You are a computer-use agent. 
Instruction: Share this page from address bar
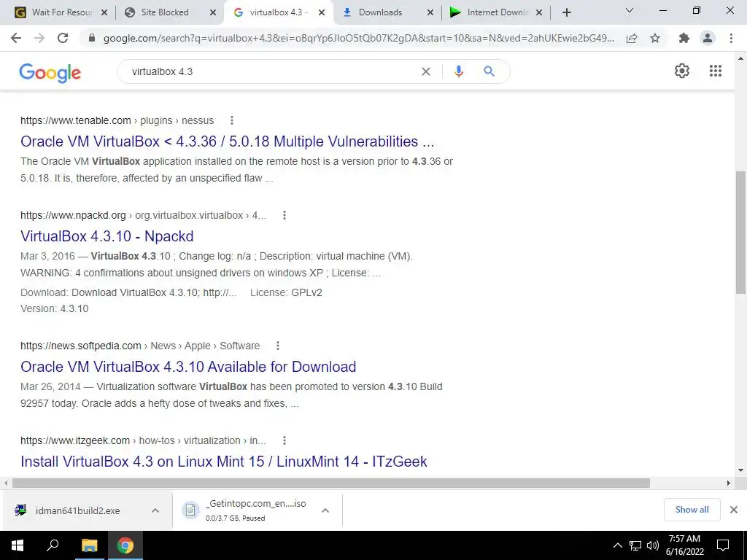[632, 38]
